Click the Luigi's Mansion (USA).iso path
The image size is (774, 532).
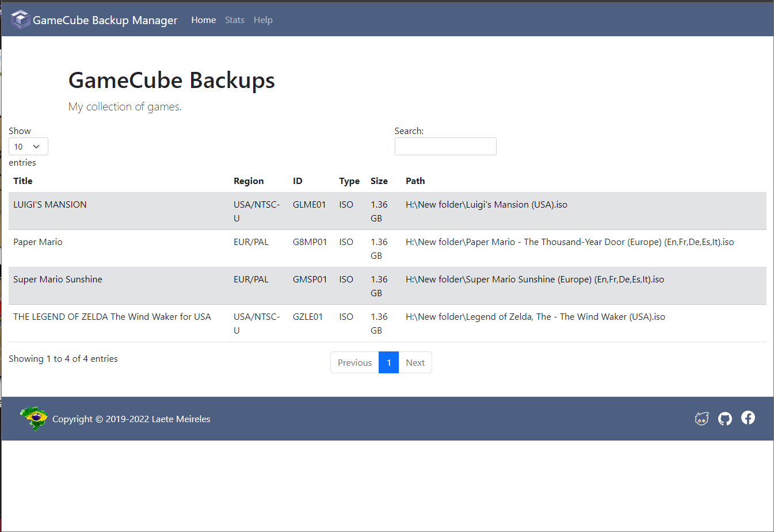486,205
